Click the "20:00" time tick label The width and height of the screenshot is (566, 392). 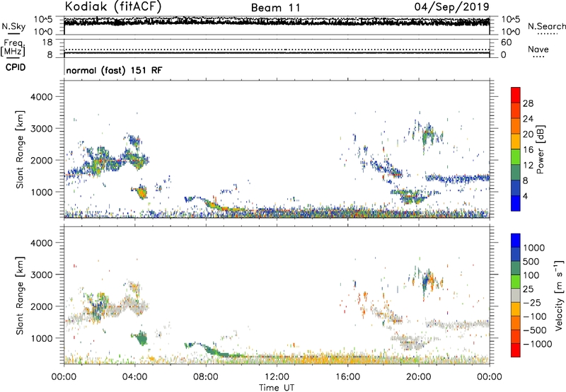418,377
